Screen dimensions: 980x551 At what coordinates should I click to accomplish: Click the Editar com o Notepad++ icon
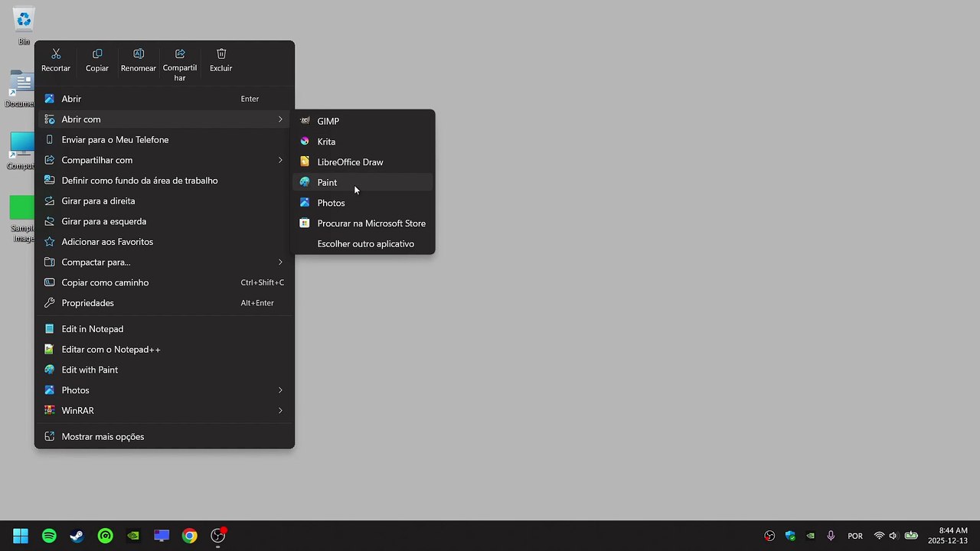pos(50,349)
